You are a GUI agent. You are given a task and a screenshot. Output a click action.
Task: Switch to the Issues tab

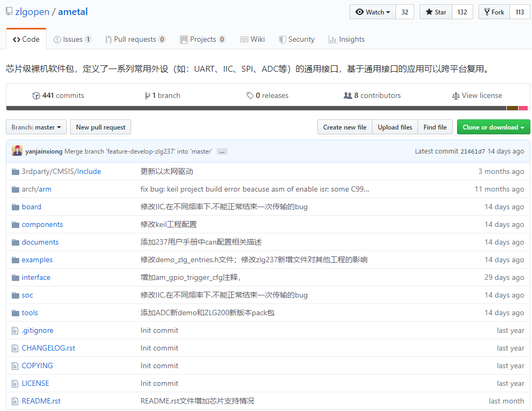[x=72, y=40]
